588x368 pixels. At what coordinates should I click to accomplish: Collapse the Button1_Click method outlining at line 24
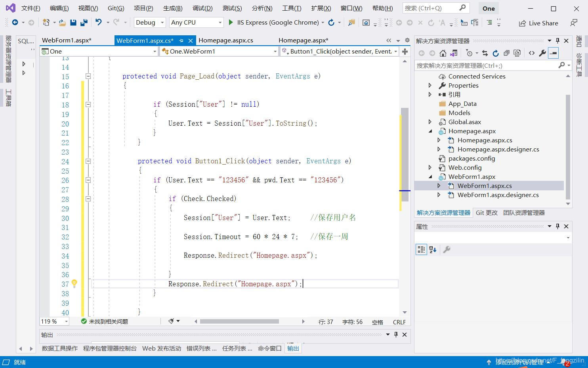(x=88, y=161)
